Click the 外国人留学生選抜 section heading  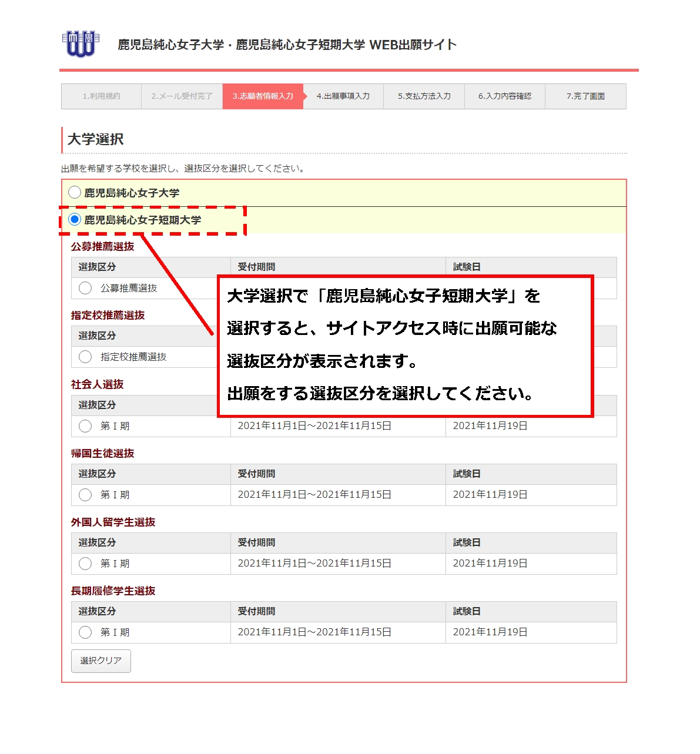point(113,522)
